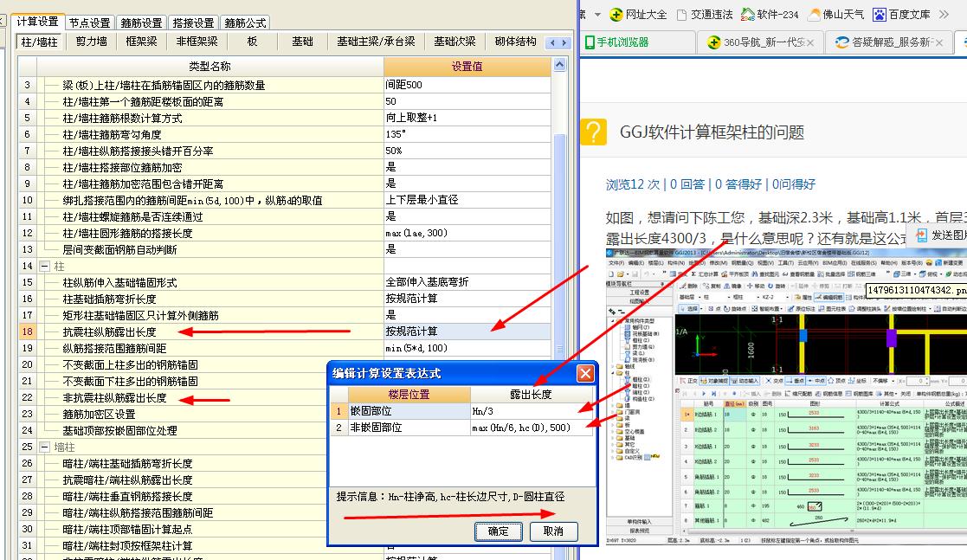Click the min(5*d,100) value cell
Viewport: 967px width, 560px height.
(x=467, y=349)
